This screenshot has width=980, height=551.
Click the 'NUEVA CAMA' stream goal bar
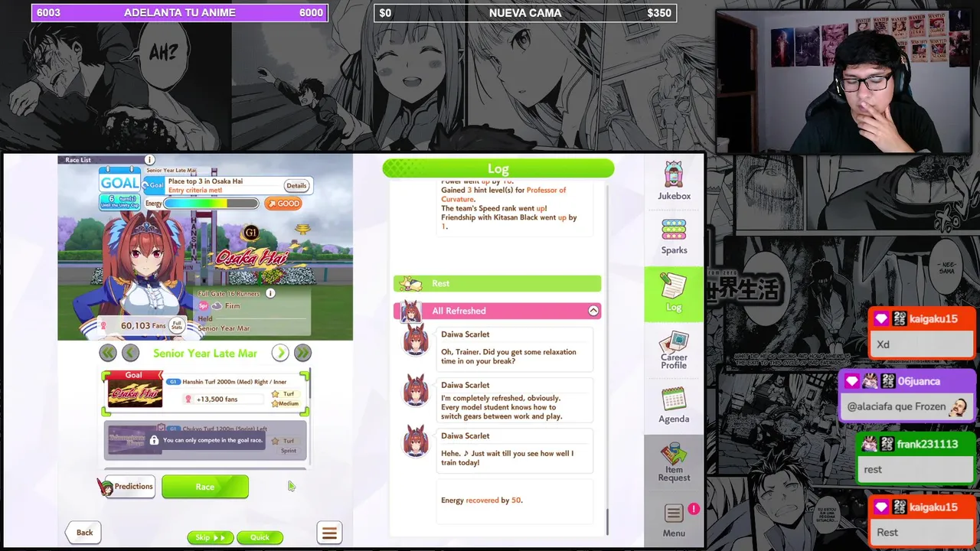525,12
